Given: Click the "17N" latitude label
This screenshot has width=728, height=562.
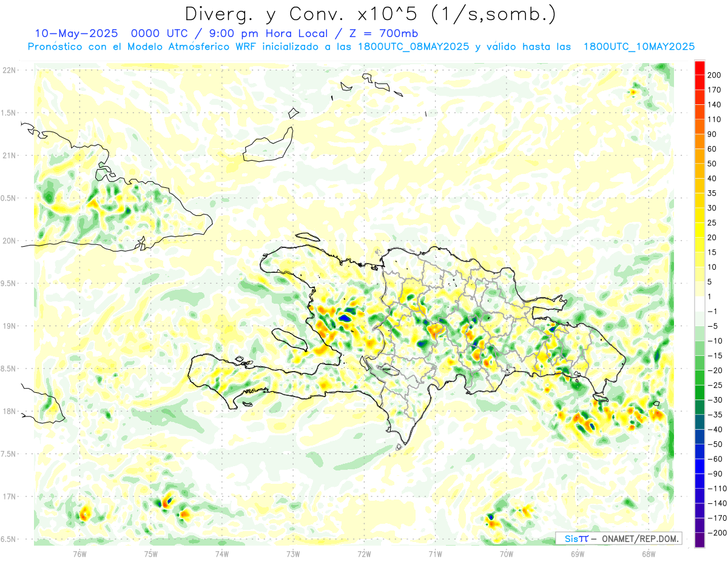Looking at the screenshot, I should click(8, 497).
